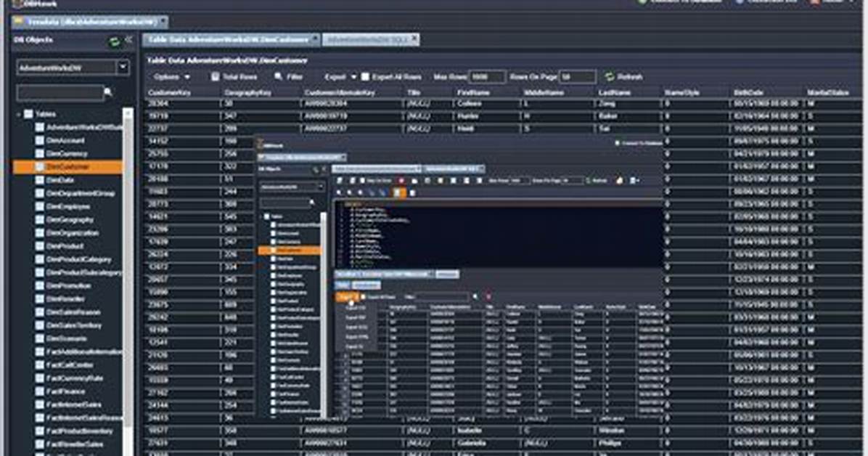Image resolution: width=868 pixels, height=456 pixels.
Task: Click the Connect to Database icon at top
Action: (642, 1)
